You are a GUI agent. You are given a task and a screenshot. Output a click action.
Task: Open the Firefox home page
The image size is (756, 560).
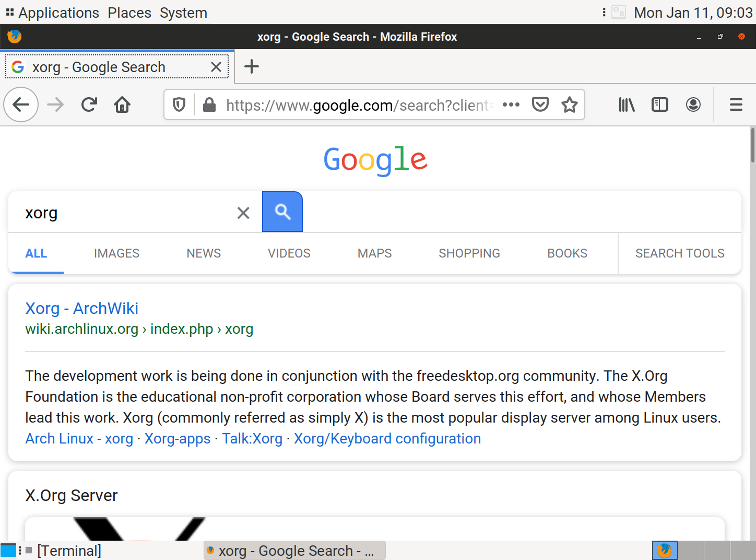tap(122, 105)
